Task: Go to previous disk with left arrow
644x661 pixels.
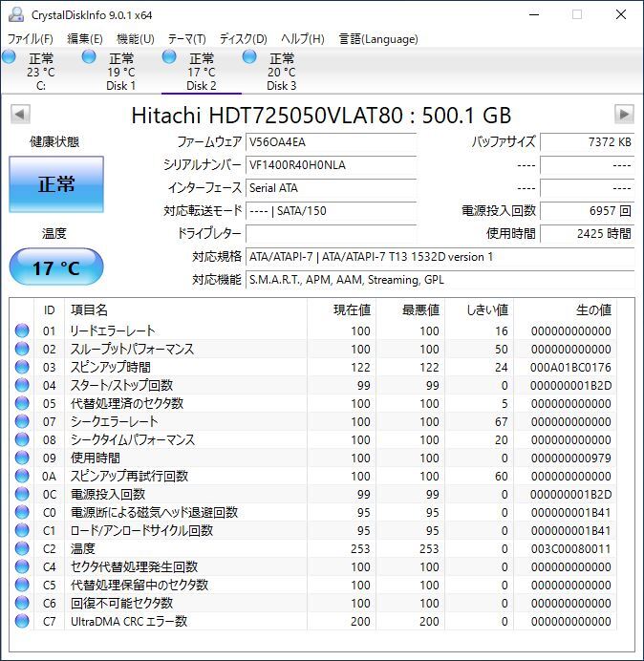Action: point(20,115)
